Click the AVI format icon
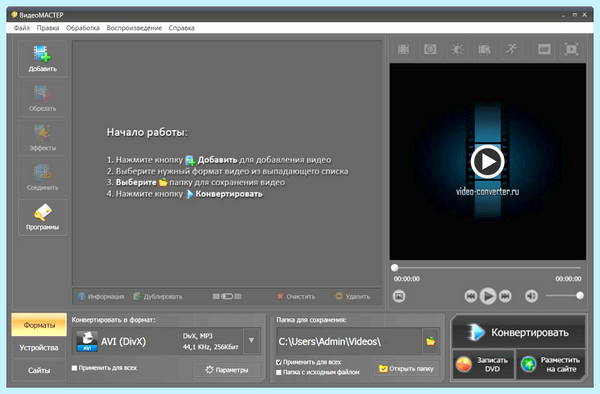This screenshot has height=394, width=600. point(87,341)
